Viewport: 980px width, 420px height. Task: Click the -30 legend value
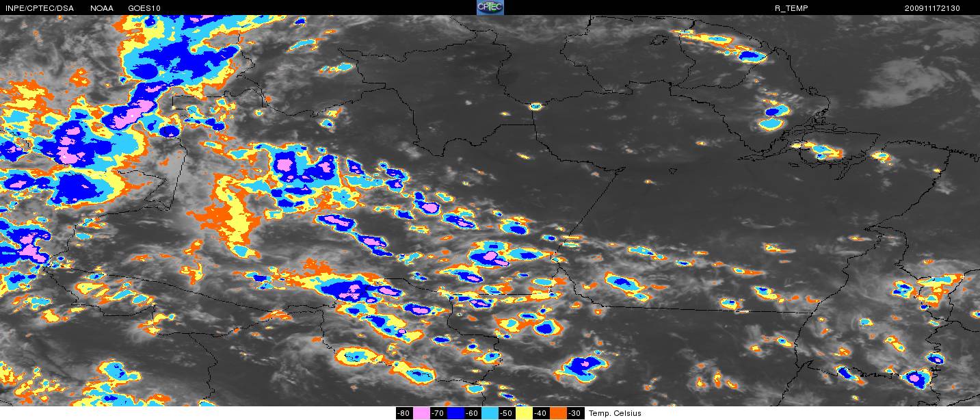click(x=574, y=413)
